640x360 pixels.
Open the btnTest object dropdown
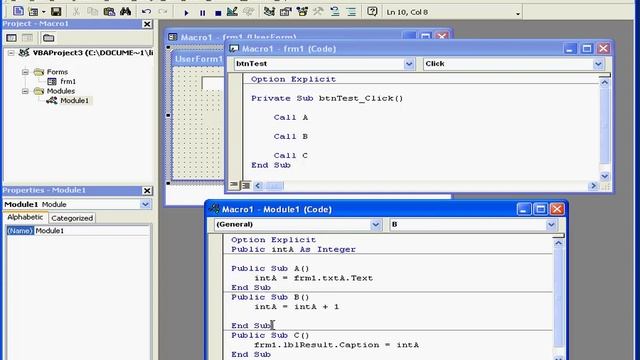coord(409,64)
